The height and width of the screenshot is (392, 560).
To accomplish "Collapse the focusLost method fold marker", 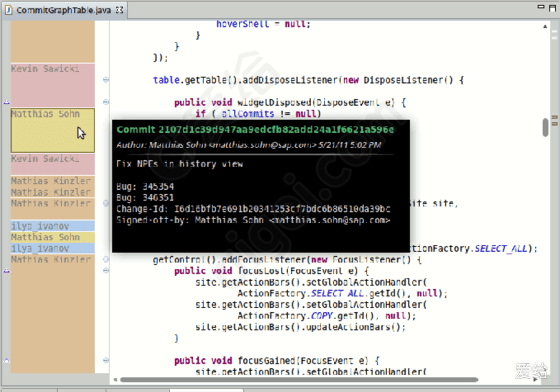I will pos(106,270).
